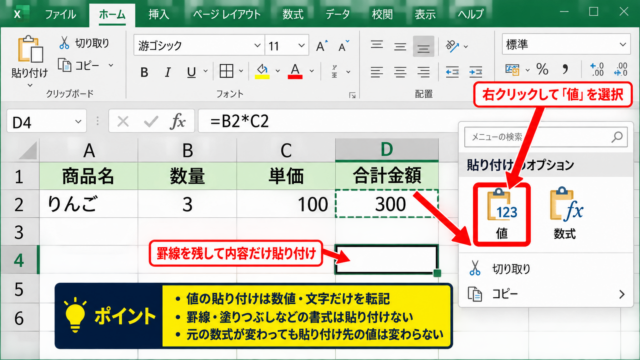Image resolution: width=640 pixels, height=360 pixels.
Task: Choose paste Values (123) option
Action: pyautogui.click(x=502, y=214)
